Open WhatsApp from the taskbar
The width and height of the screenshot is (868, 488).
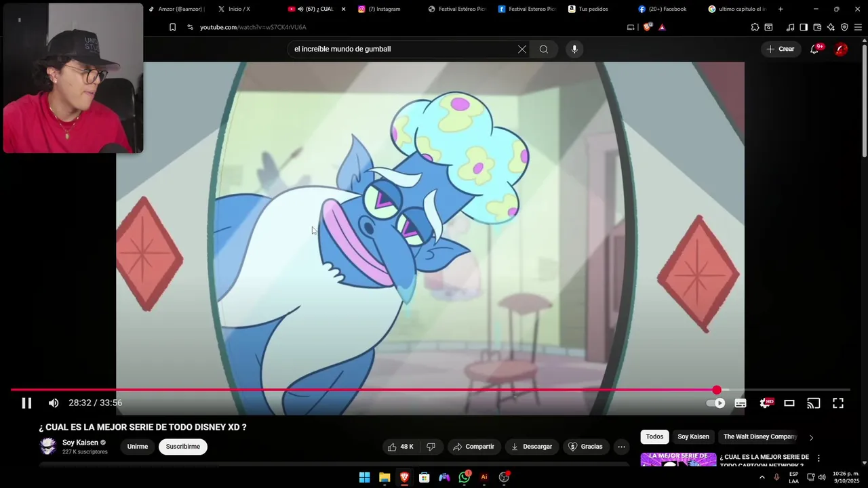465,477
